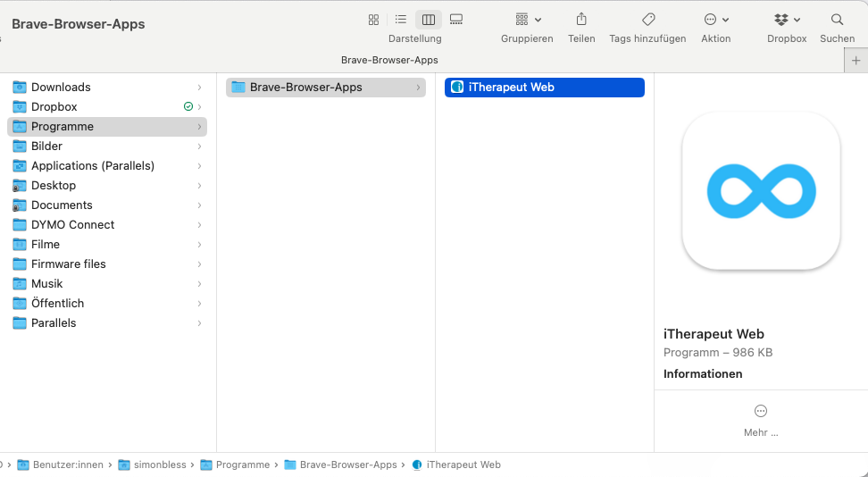The image size is (868, 477).
Task: Click the DYMO Connect name
Action: coord(72,225)
